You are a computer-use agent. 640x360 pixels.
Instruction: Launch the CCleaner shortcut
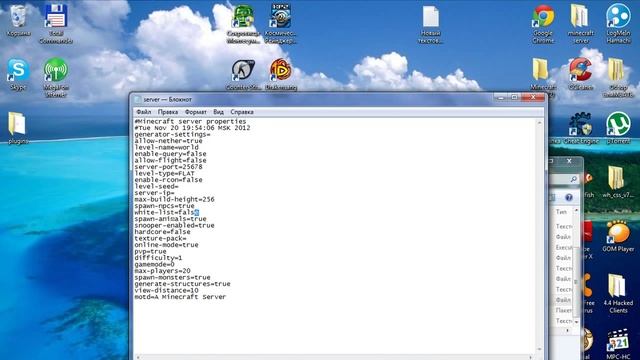click(580, 74)
